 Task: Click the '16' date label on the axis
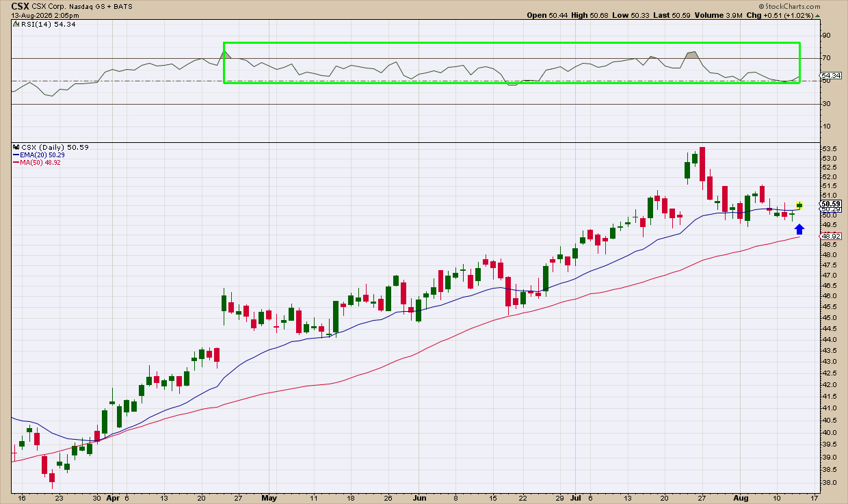(x=22, y=499)
